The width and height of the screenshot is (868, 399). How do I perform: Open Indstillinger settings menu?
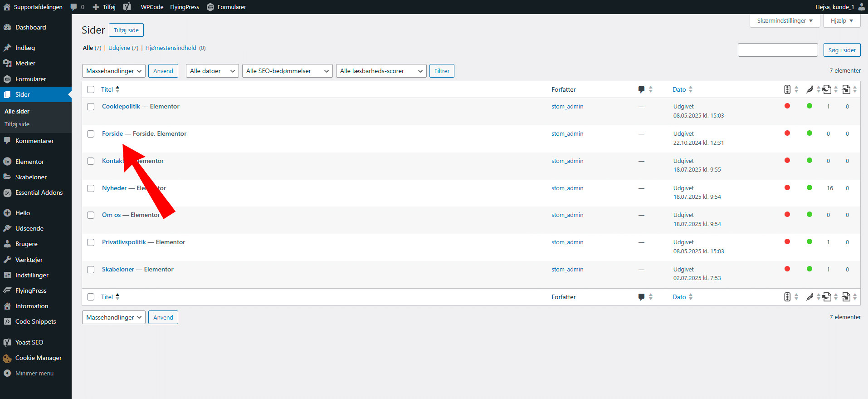tap(32, 275)
